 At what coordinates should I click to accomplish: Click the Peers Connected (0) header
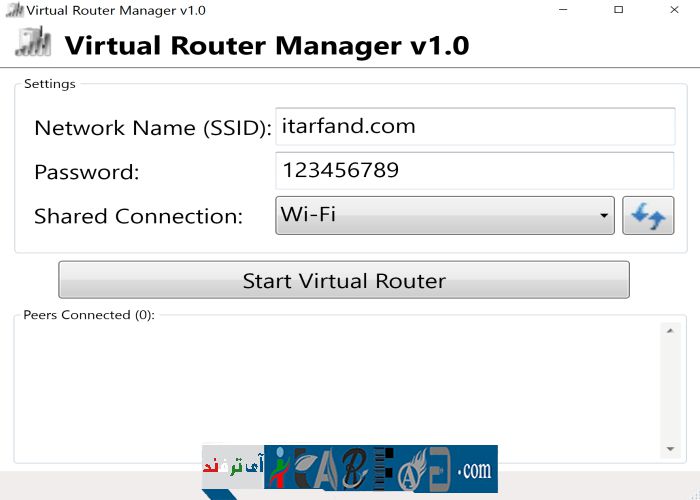(89, 315)
